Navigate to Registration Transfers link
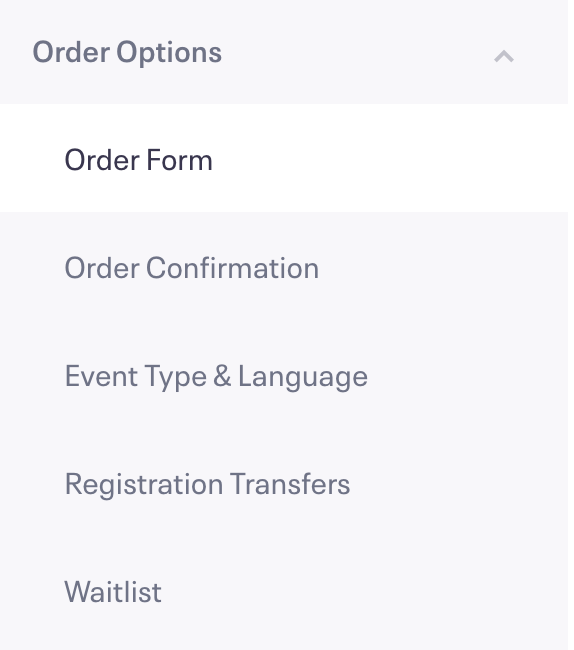The width and height of the screenshot is (574, 650). [207, 484]
